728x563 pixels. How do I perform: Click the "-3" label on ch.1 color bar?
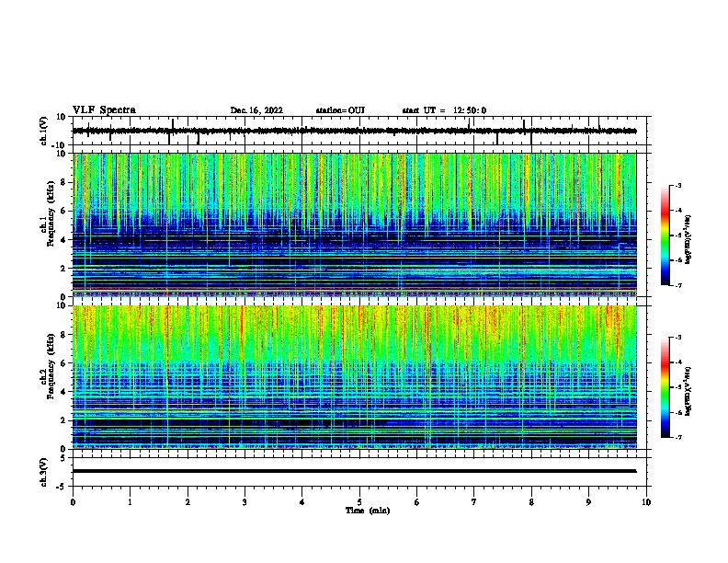tap(678, 186)
